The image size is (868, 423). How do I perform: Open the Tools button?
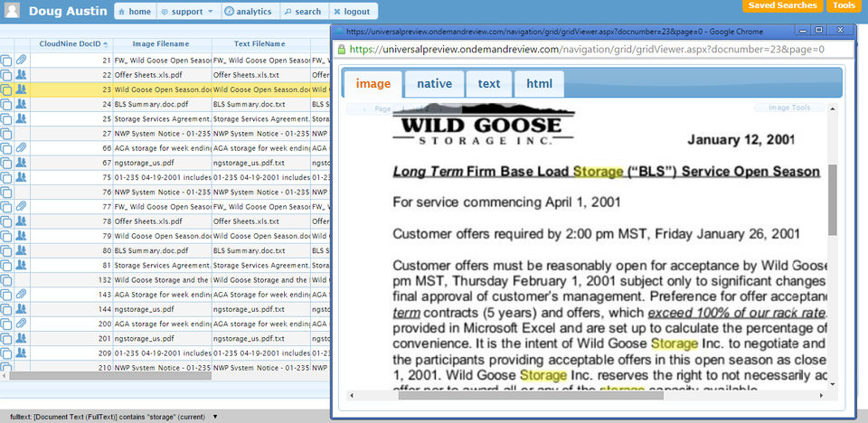[x=844, y=5]
